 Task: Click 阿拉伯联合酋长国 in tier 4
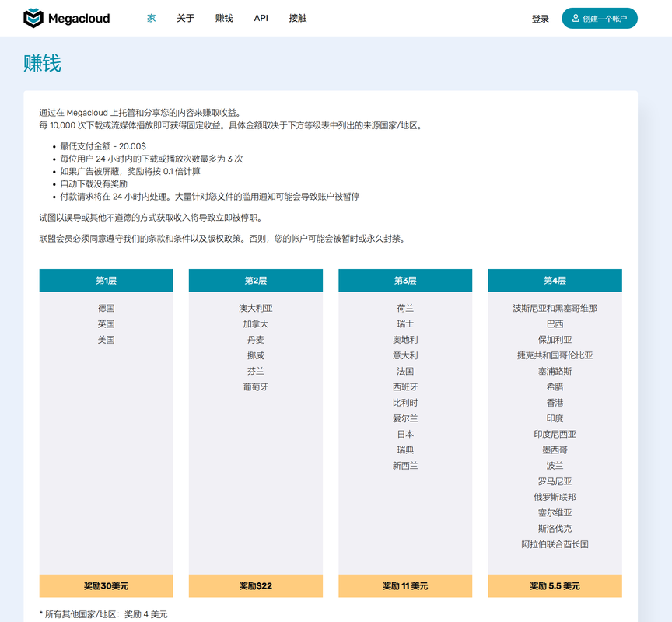555,544
